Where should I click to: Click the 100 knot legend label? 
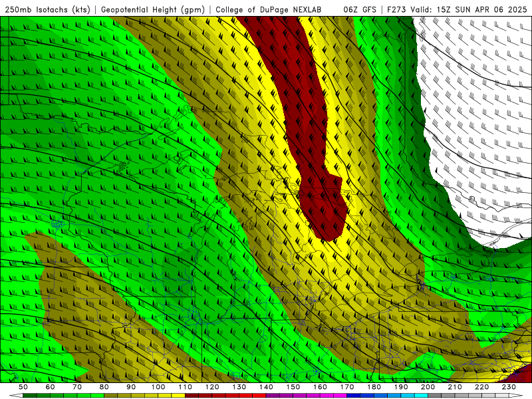click(x=158, y=387)
